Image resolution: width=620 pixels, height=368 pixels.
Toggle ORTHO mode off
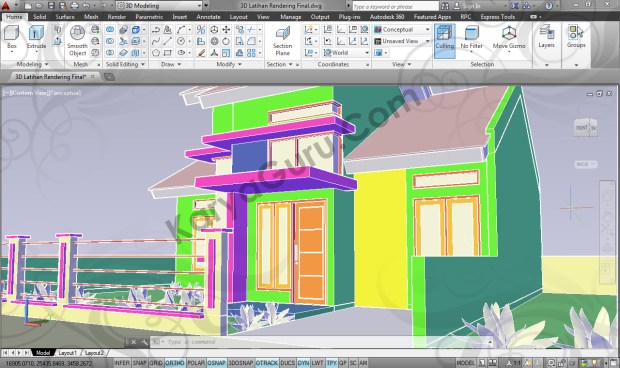174,362
